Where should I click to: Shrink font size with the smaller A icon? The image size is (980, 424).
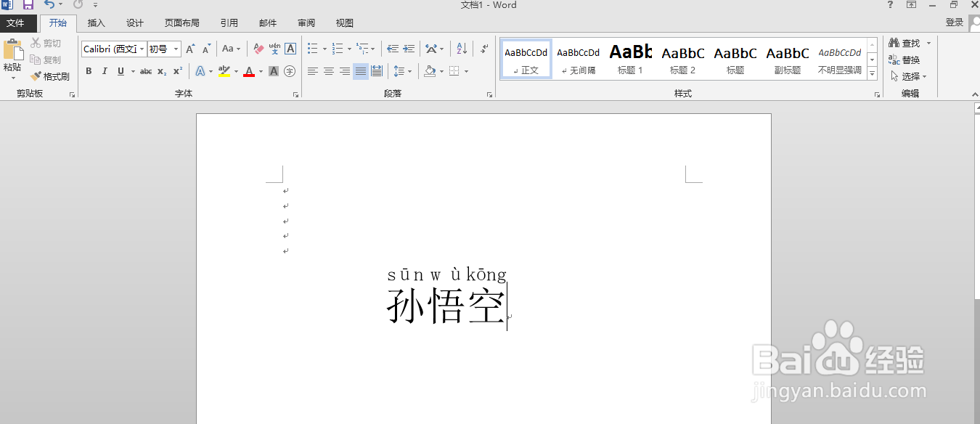coord(206,49)
